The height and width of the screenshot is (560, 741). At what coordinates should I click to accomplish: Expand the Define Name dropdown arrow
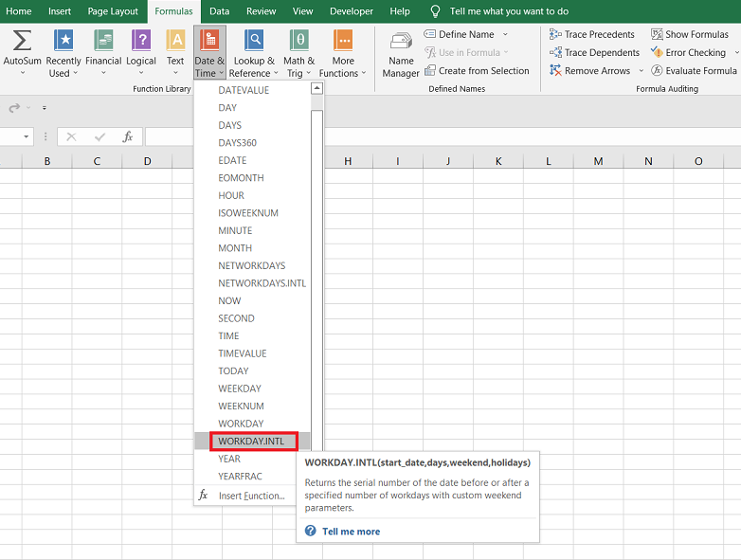tap(504, 34)
